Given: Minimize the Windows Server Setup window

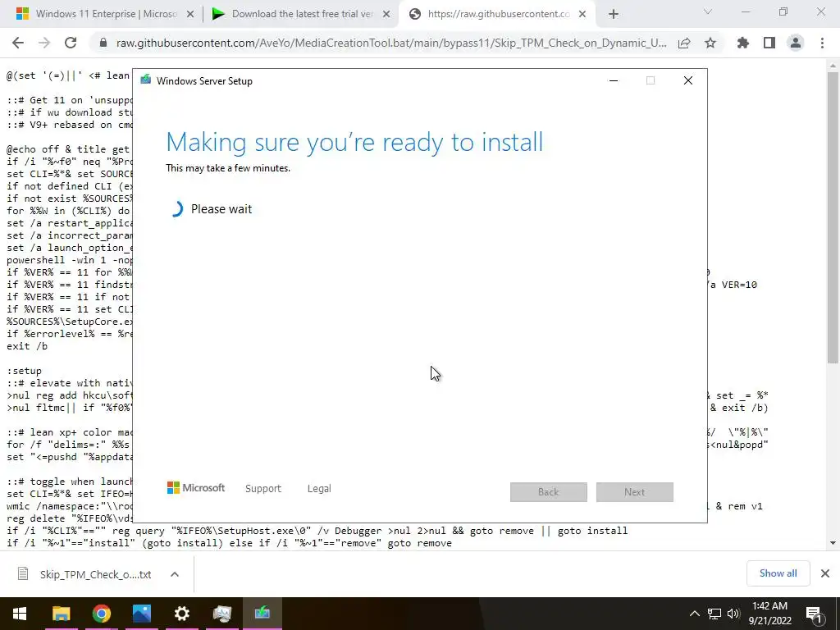Looking at the screenshot, I should click(x=614, y=80).
